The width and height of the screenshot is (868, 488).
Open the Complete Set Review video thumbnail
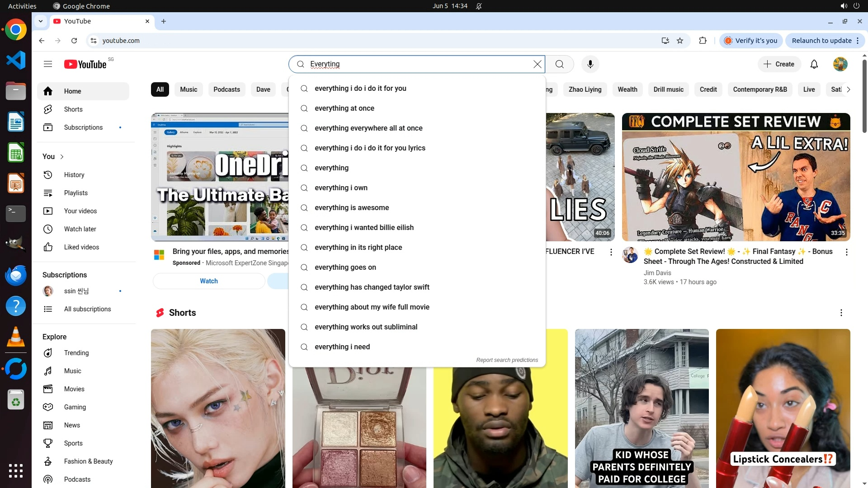[x=736, y=177]
